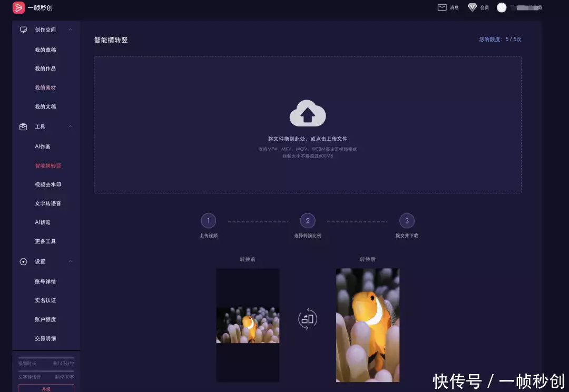Select step 1 上传视频 indicator
Viewport: 569px width, 392px height.
coord(208,221)
